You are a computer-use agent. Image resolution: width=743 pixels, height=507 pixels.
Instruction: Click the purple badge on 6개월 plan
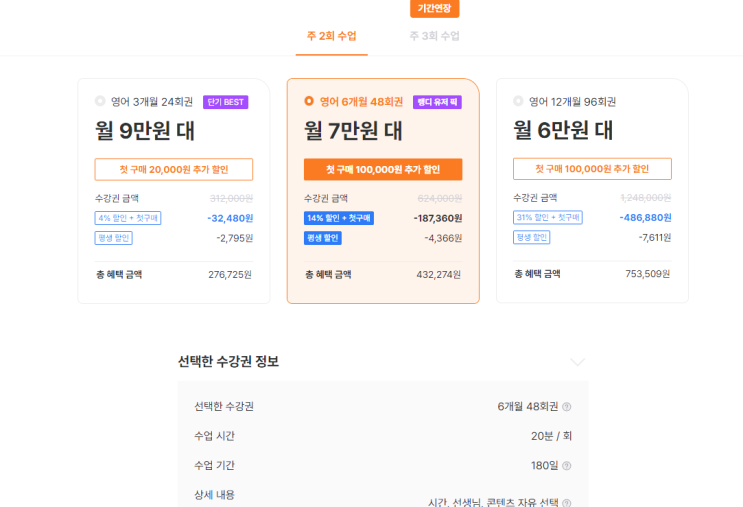tap(437, 102)
